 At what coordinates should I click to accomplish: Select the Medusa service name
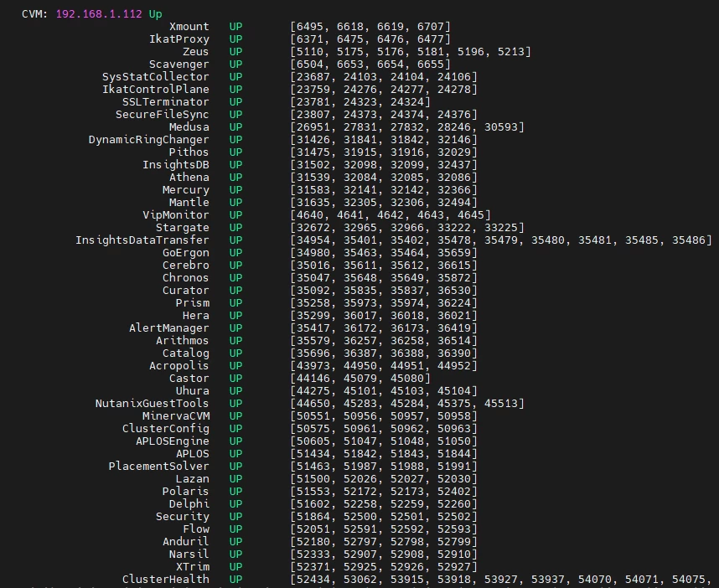tap(189, 127)
